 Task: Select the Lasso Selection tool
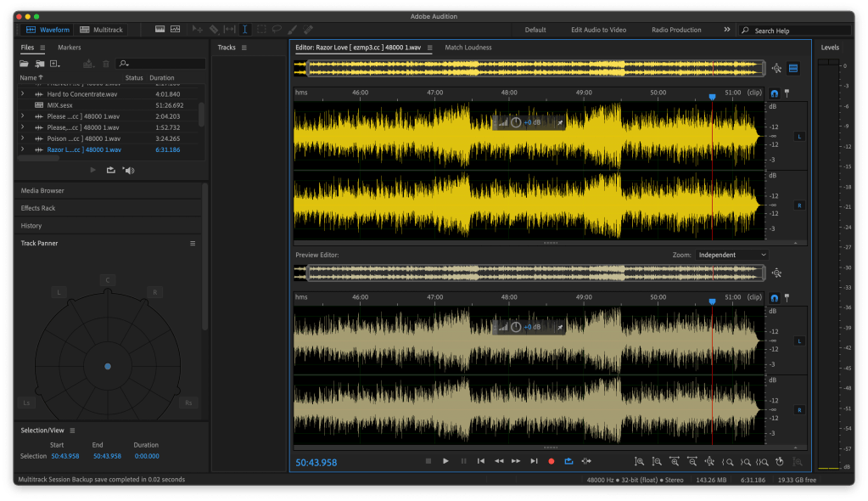277,28
